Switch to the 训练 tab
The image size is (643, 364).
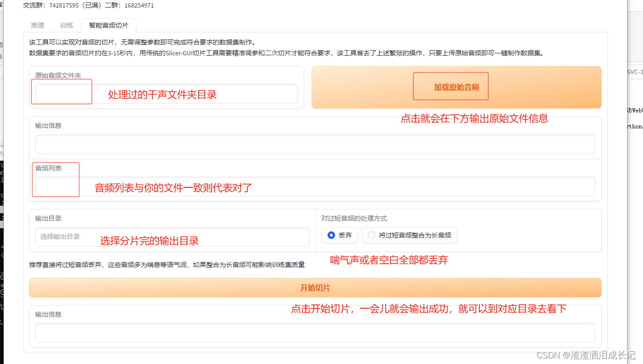[66, 25]
